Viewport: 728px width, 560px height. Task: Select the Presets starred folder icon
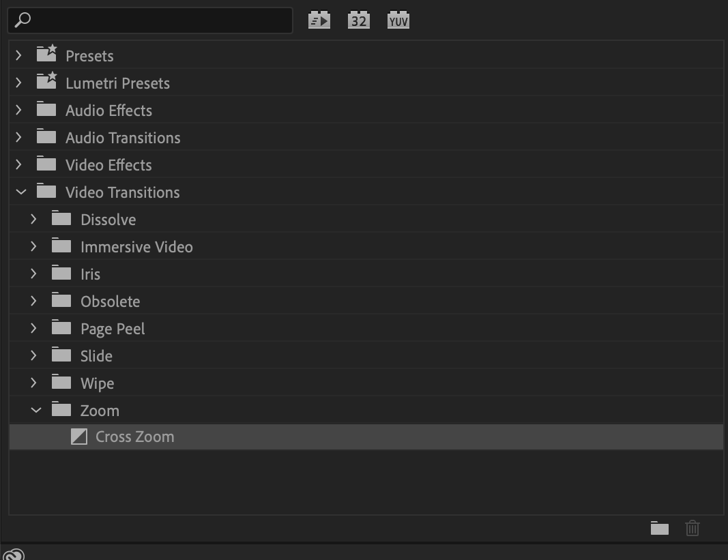(x=46, y=53)
